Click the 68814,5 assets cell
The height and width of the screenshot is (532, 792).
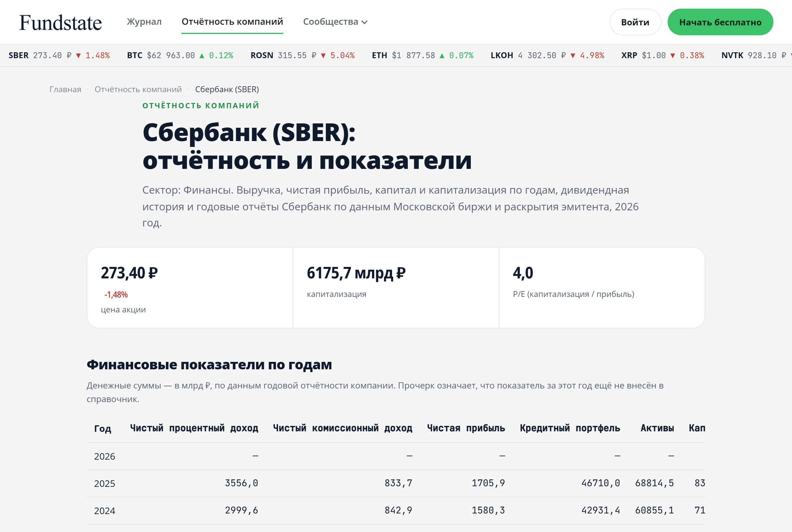pyautogui.click(x=655, y=483)
